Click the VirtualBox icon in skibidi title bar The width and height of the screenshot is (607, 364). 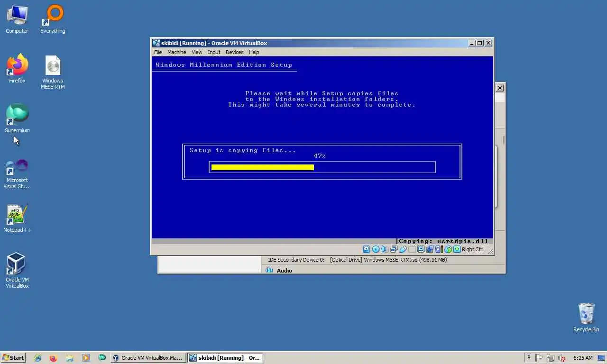156,43
